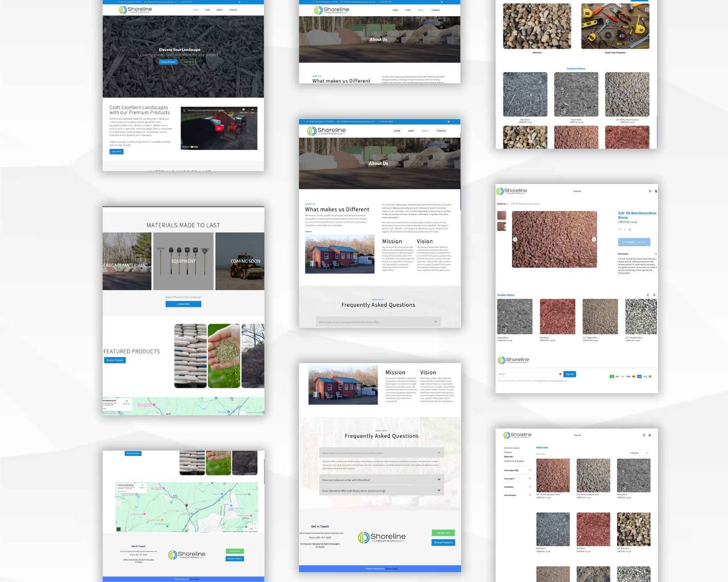
Task: Zoom in on the large Google map
Action: pos(255,524)
